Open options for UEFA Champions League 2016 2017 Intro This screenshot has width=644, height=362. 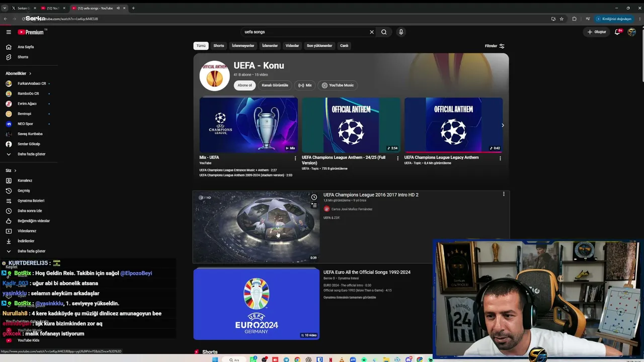[504, 194]
